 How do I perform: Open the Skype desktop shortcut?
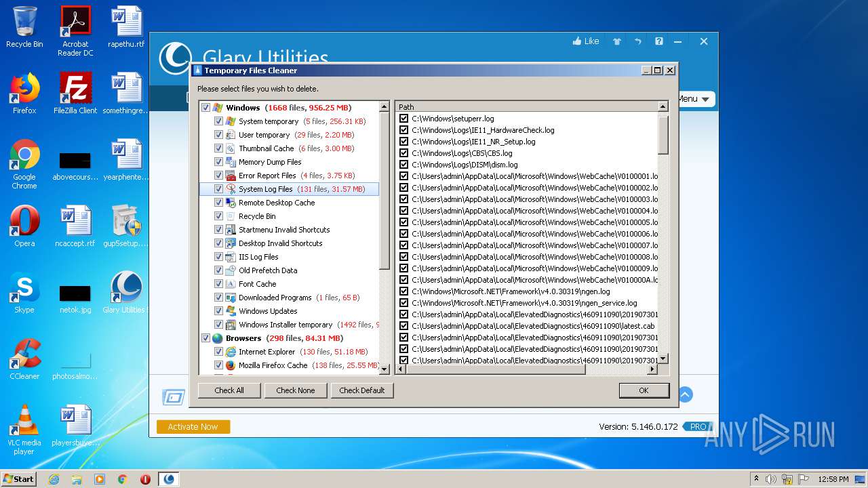click(x=24, y=293)
